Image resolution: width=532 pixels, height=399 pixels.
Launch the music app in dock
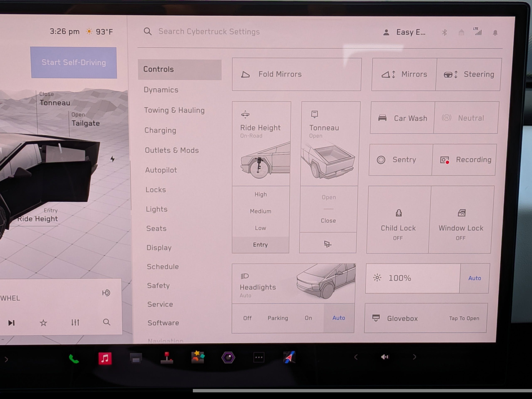(105, 358)
